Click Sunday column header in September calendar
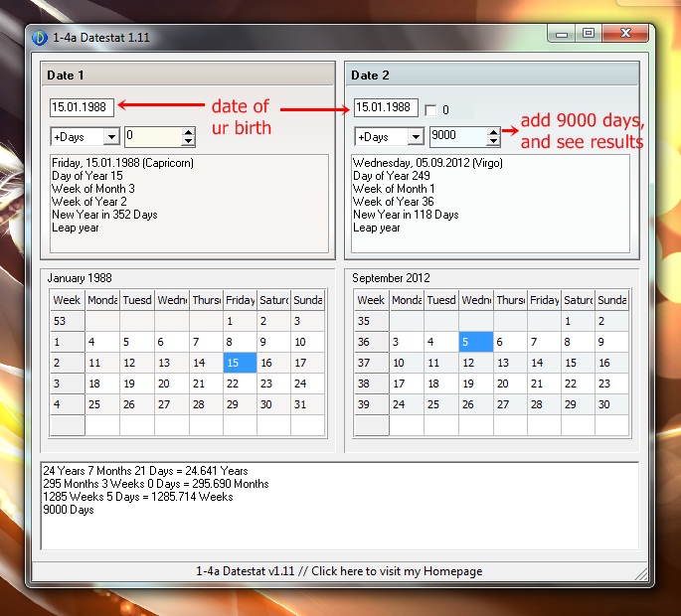This screenshot has height=616, width=681. [611, 300]
